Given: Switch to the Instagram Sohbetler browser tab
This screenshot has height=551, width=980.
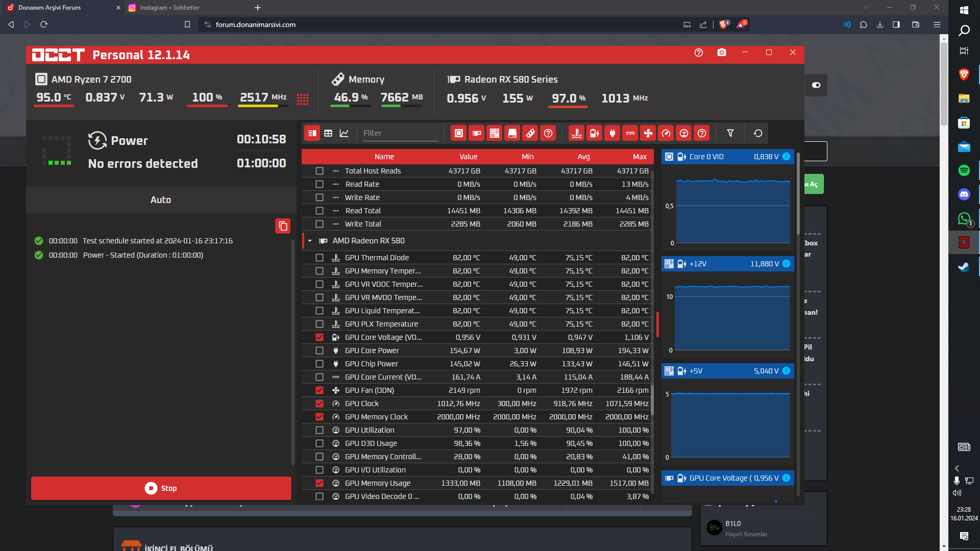Looking at the screenshot, I should (170, 8).
